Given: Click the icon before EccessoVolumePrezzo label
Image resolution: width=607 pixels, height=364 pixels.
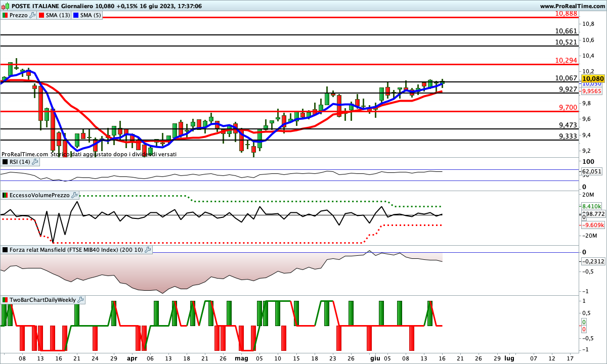Looking at the screenshot, I should pyautogui.click(x=5, y=195).
